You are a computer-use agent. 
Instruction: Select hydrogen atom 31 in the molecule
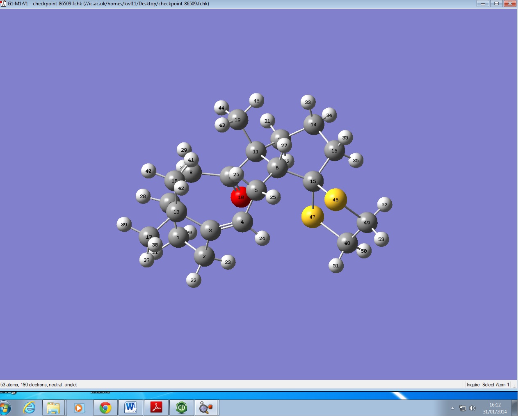click(x=267, y=121)
